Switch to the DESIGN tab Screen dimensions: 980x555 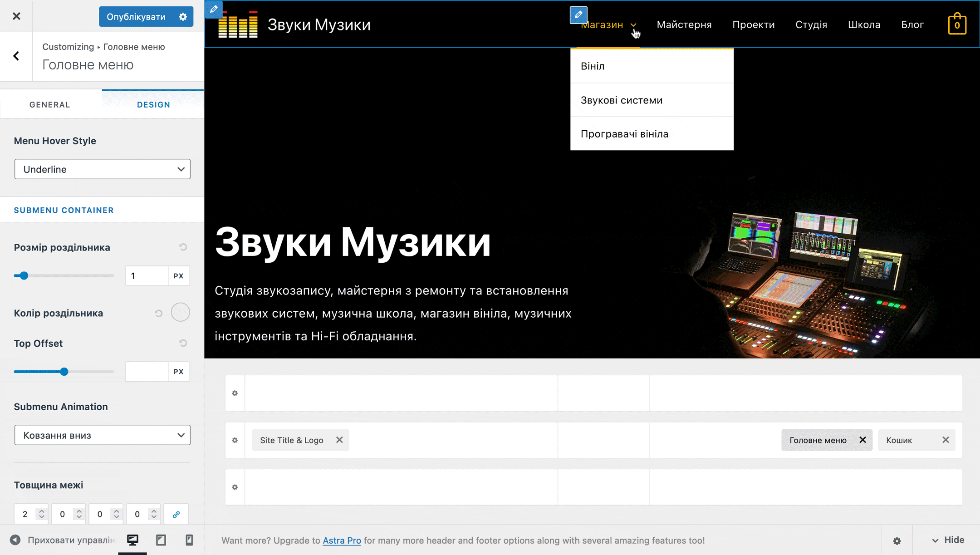coord(153,104)
